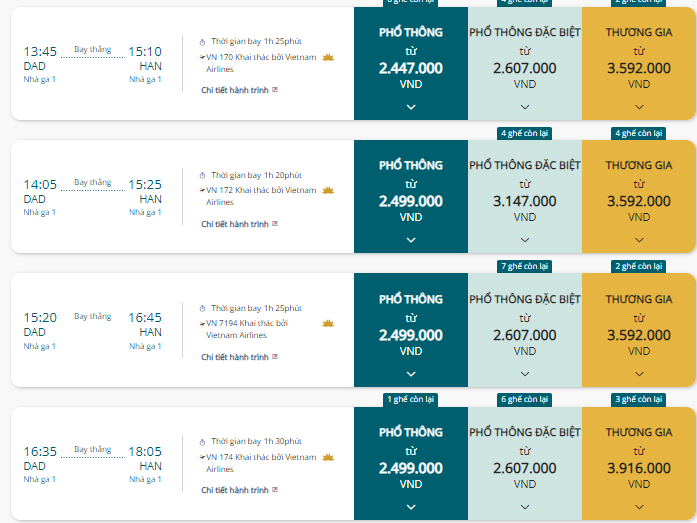697x523 pixels.
Task: Click the clock icon beside 1h 30phút flight time
Action: [x=202, y=442]
